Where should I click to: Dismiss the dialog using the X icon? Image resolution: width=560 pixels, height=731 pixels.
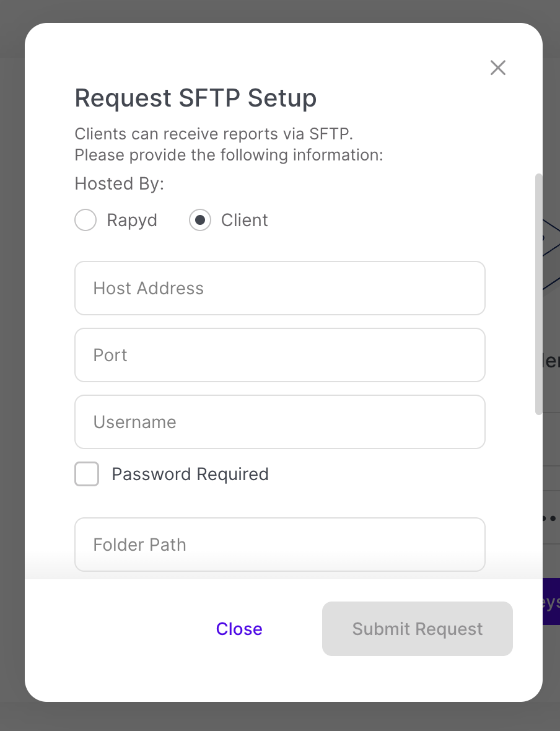pyautogui.click(x=497, y=68)
